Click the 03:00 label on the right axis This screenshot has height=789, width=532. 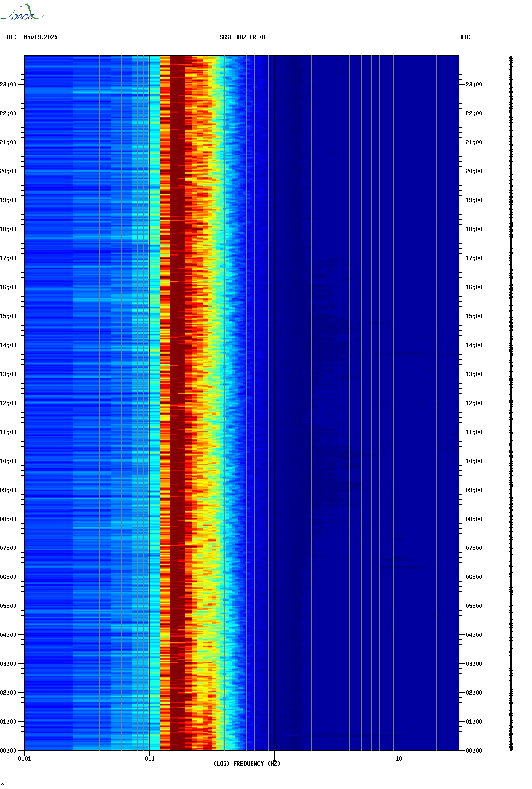point(474,664)
